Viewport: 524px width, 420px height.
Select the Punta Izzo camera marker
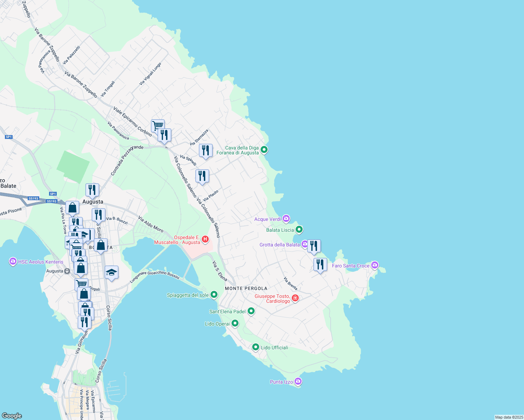[x=298, y=381]
